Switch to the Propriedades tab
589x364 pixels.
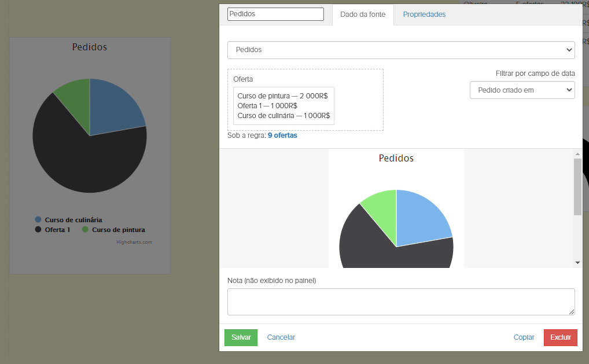click(424, 14)
